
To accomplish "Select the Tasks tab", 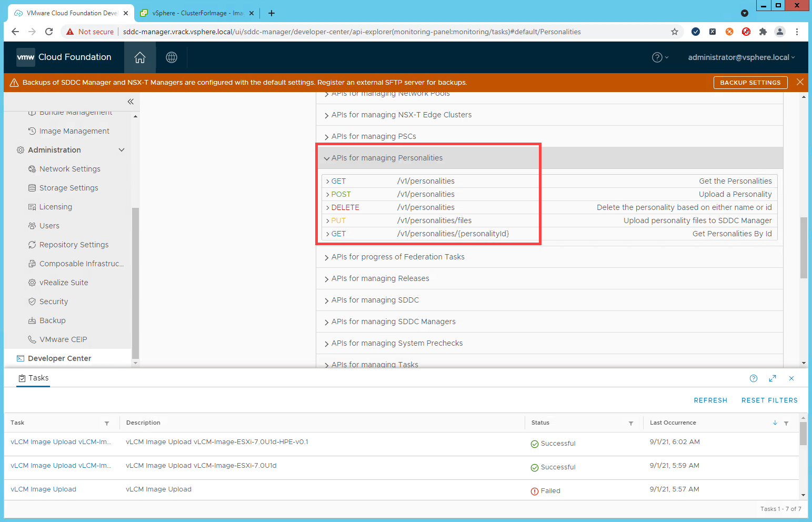I will [33, 378].
